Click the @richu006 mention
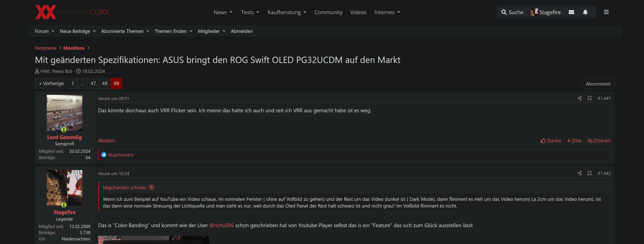 222,225
